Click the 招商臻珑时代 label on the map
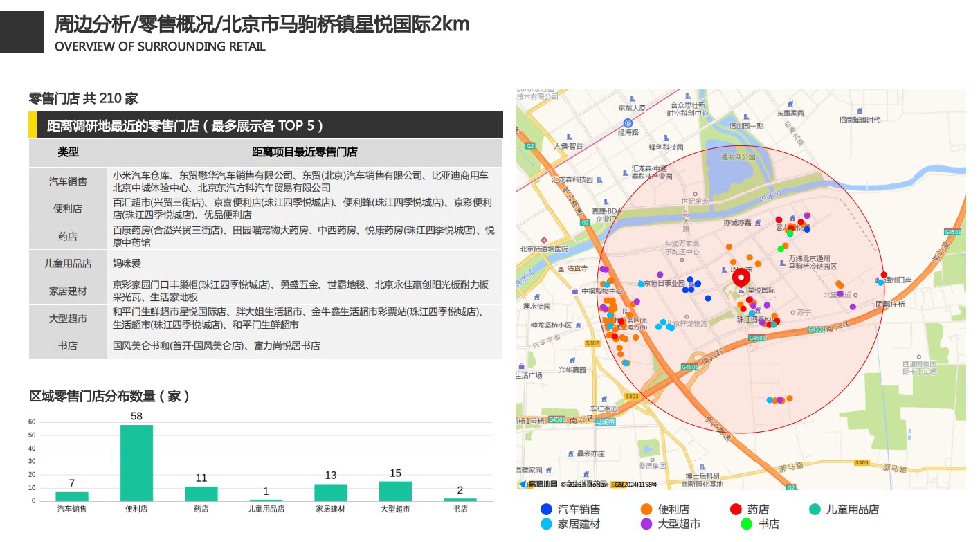 pos(860,120)
